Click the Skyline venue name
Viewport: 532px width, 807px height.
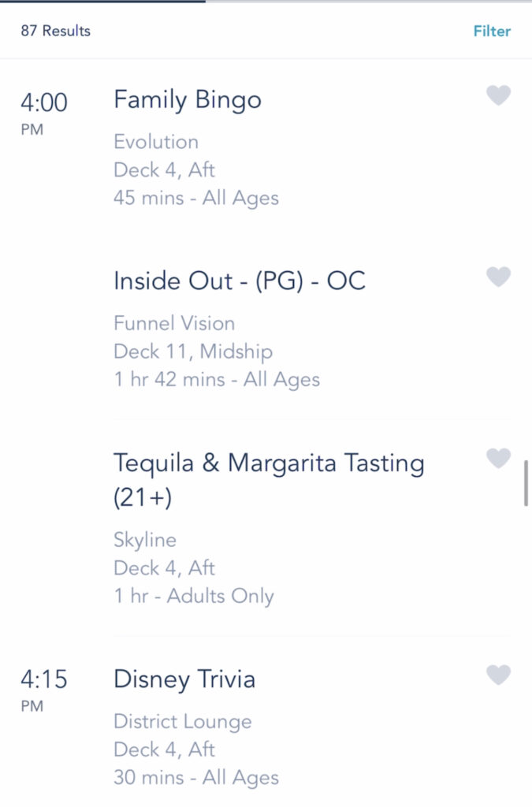coord(144,540)
